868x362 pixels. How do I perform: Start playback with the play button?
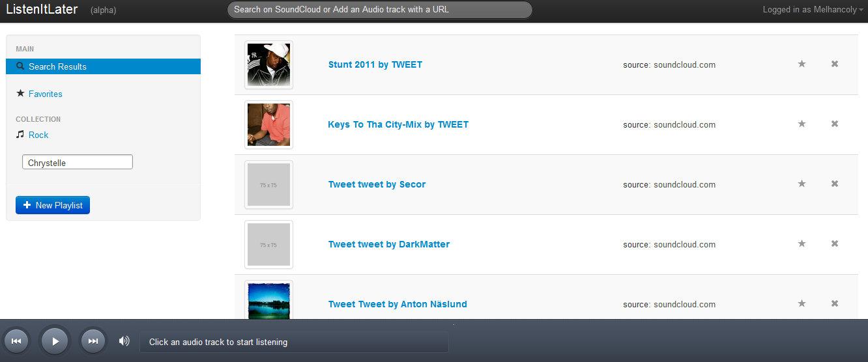[x=55, y=341]
